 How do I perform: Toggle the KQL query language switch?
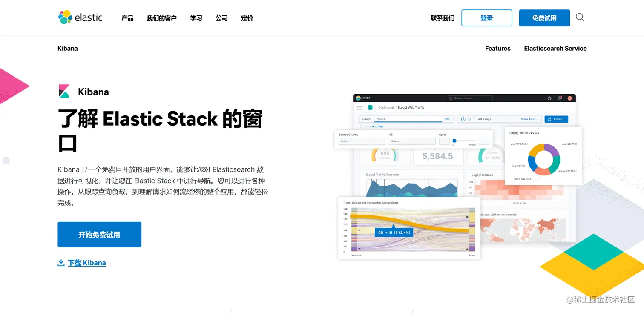[x=448, y=119]
